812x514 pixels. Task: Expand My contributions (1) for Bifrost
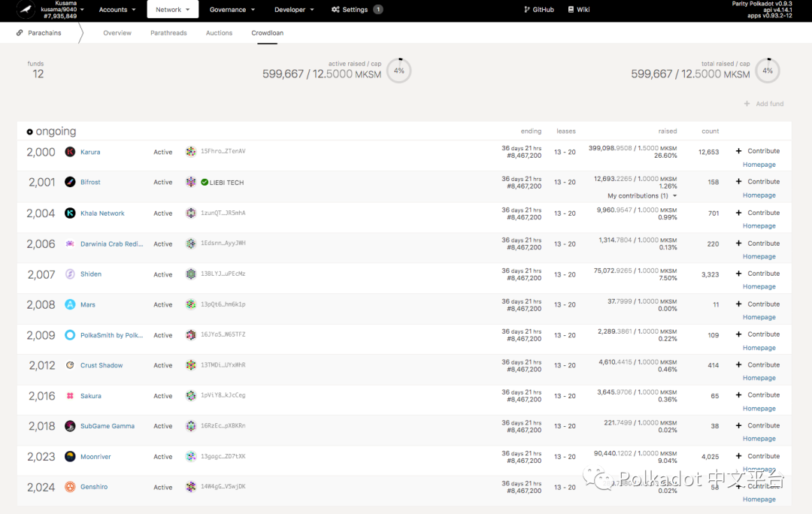tap(642, 195)
